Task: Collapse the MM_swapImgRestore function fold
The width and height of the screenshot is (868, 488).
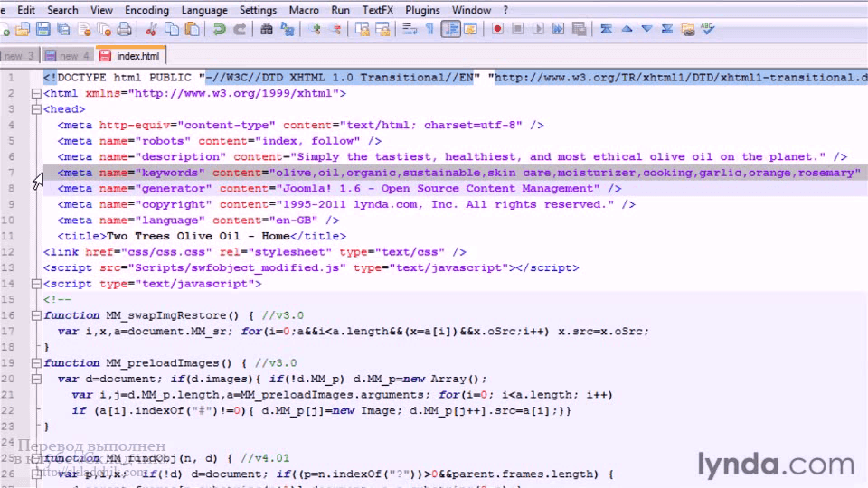Action: click(36, 315)
